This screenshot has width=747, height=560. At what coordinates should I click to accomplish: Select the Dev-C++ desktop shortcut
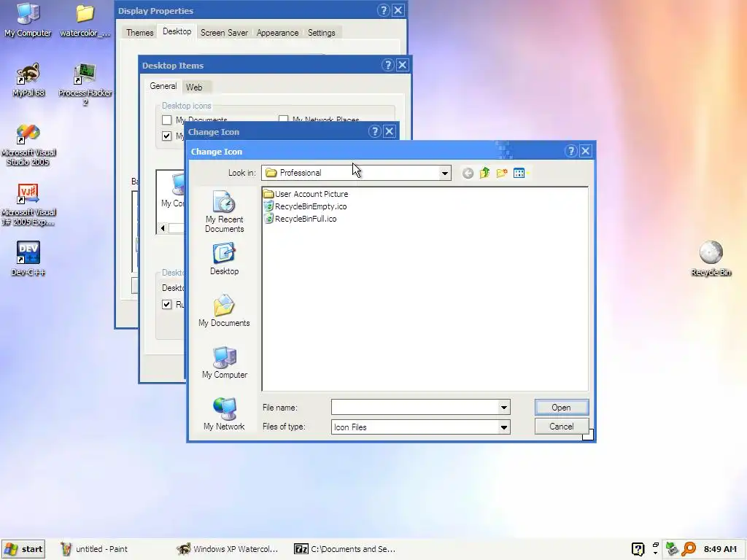[x=28, y=259]
